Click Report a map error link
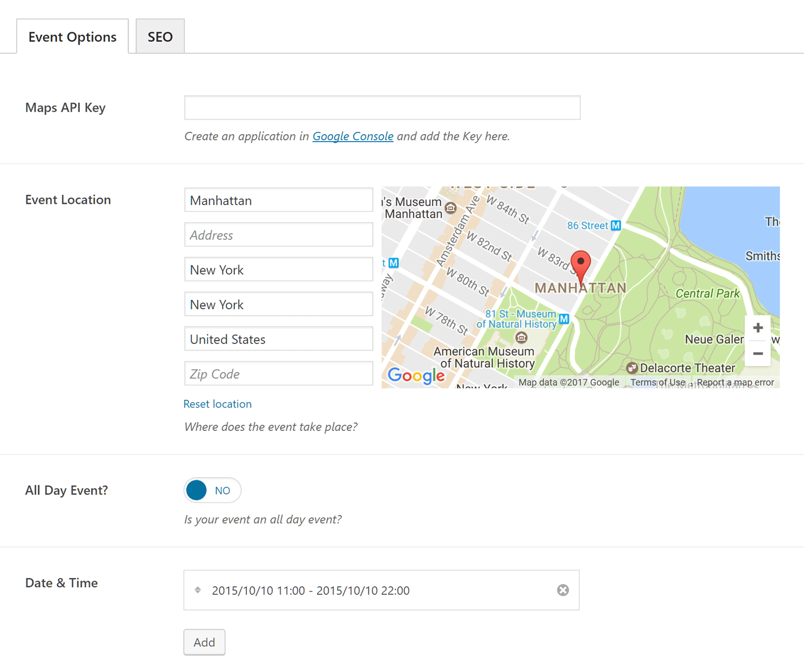The width and height of the screenshot is (804, 672). tap(735, 382)
